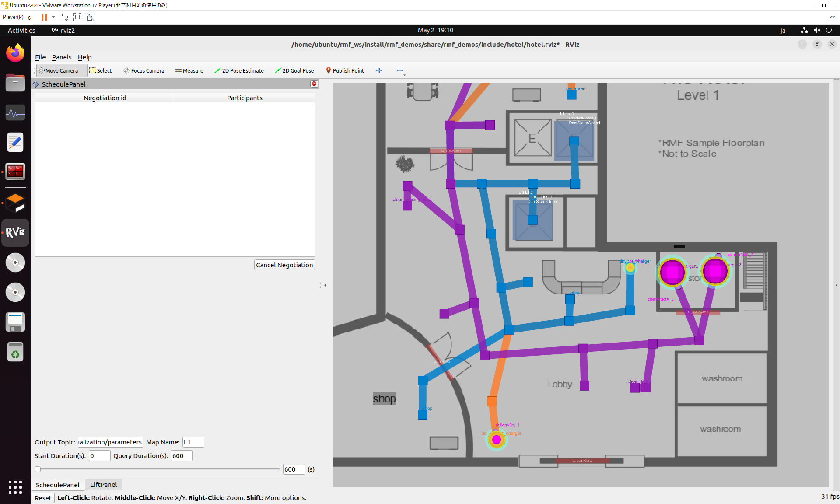This screenshot has height=504, width=840.
Task: Close the SchedulePanel with its red X
Action: tap(314, 84)
